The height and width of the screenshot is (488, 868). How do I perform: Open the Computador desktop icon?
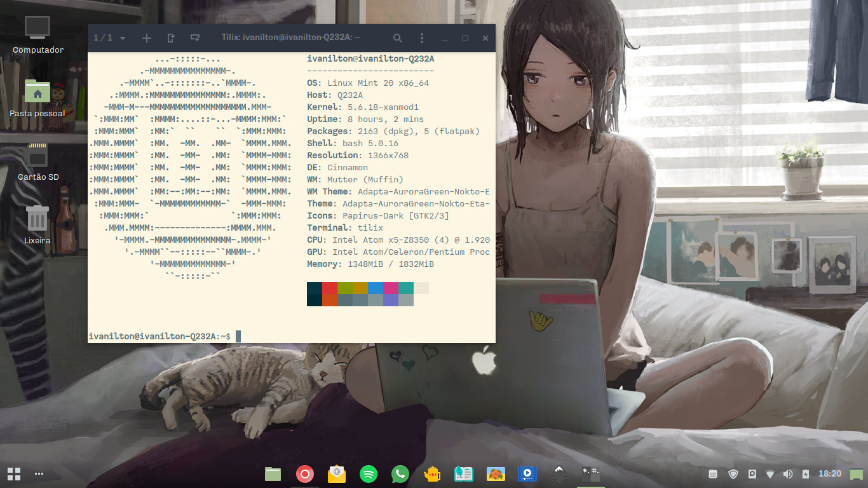pos(37,29)
